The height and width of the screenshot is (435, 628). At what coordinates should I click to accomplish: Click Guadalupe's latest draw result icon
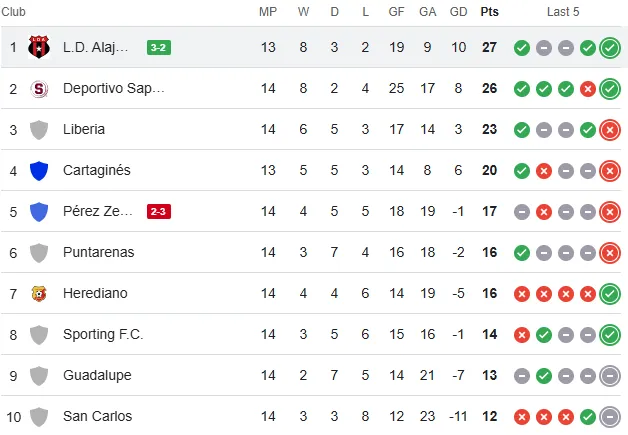610,375
